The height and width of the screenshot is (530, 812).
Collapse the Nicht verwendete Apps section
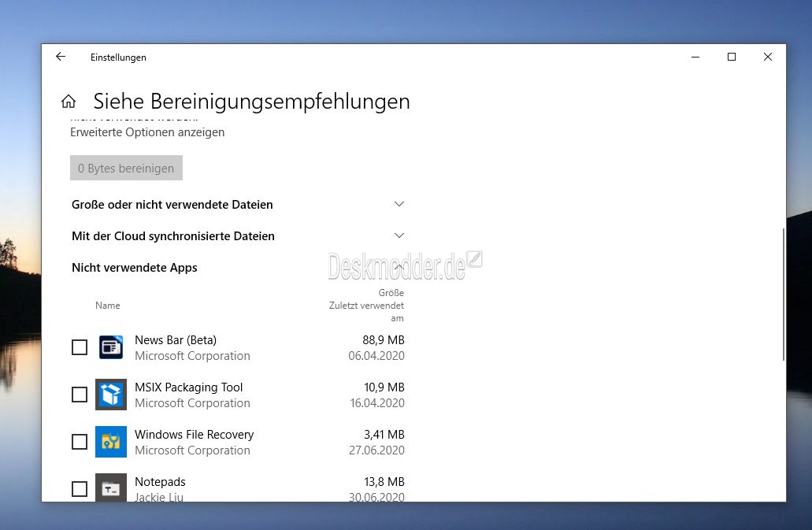pos(399,267)
